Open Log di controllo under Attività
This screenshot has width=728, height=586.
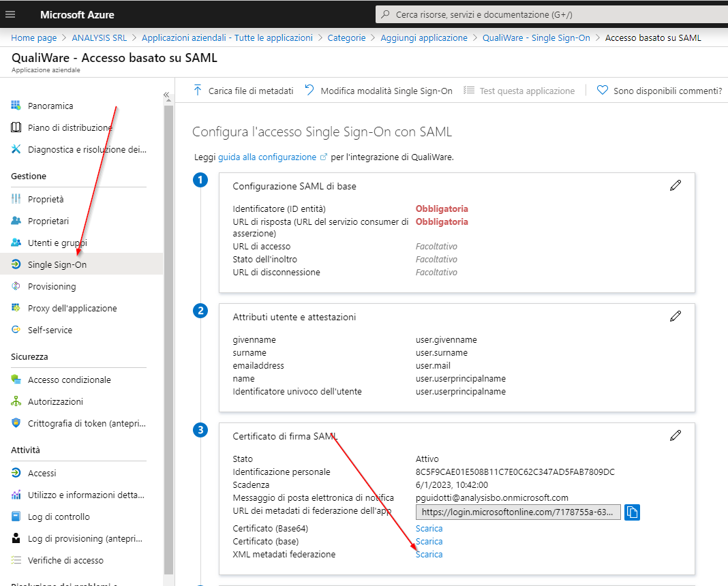[x=59, y=516]
